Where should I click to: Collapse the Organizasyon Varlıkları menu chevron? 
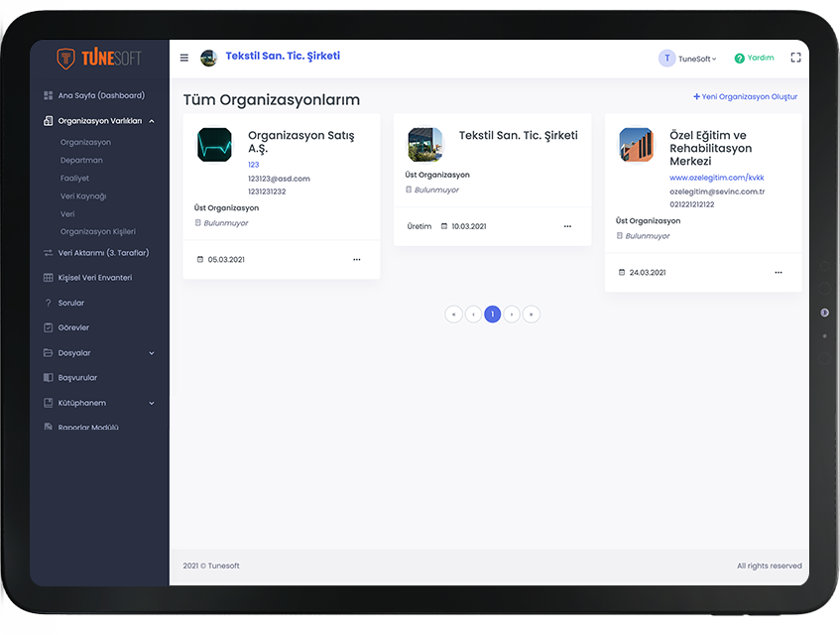(152, 121)
